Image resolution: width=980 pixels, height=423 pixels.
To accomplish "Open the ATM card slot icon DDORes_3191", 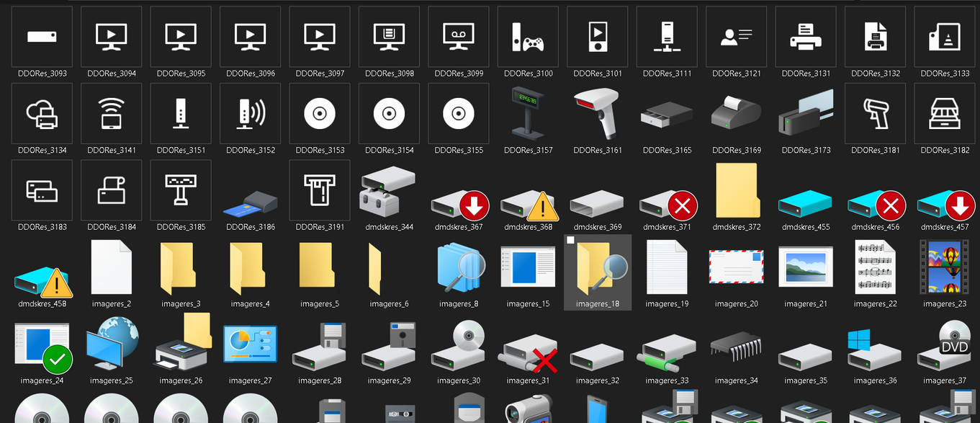I will point(319,190).
